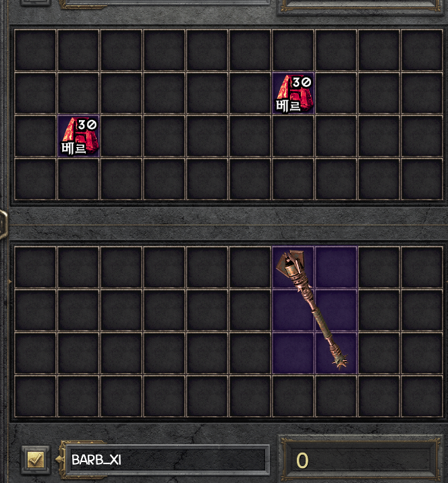Select empty slot left of the mace head

point(250,267)
